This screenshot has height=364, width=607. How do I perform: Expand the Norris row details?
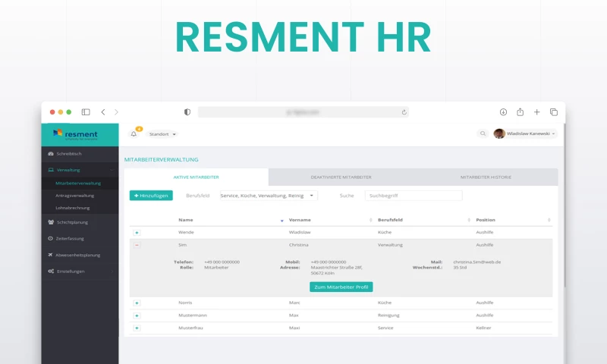click(137, 303)
